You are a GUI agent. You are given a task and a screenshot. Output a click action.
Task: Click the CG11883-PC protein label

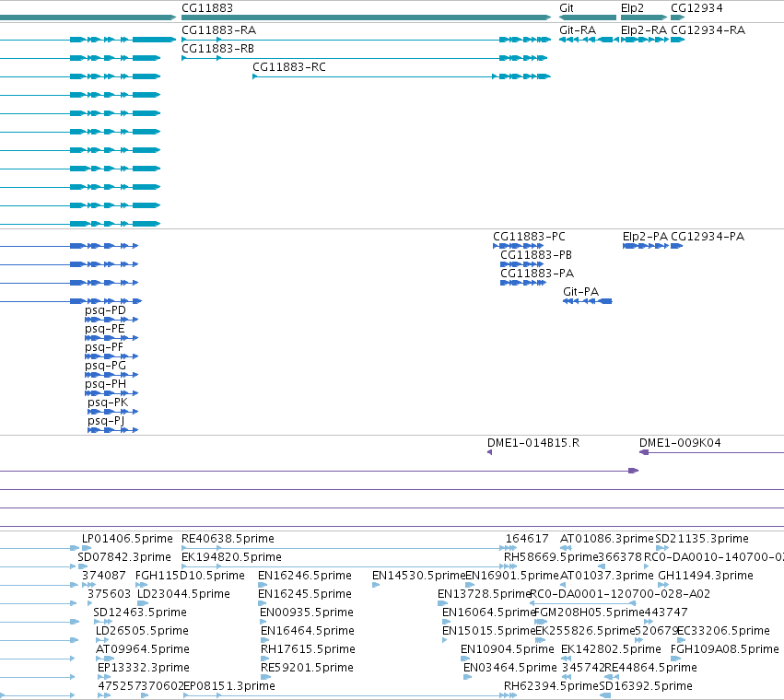(529, 237)
